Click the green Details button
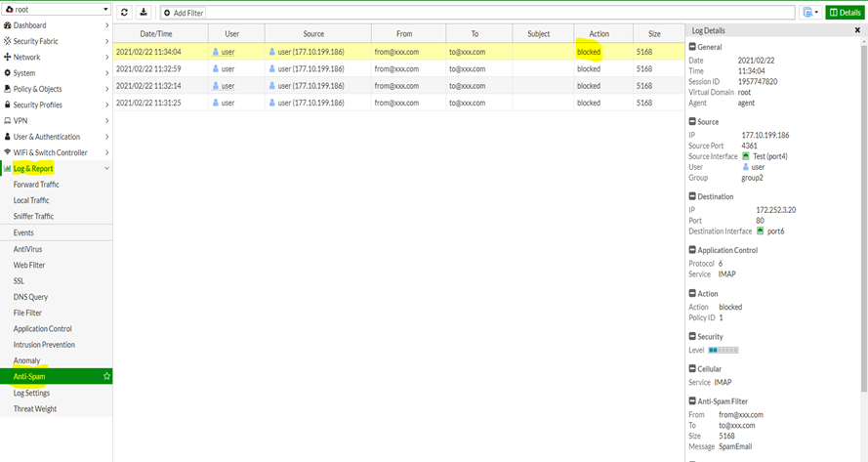Screen dimensions: 868x462 pyautogui.click(x=844, y=13)
